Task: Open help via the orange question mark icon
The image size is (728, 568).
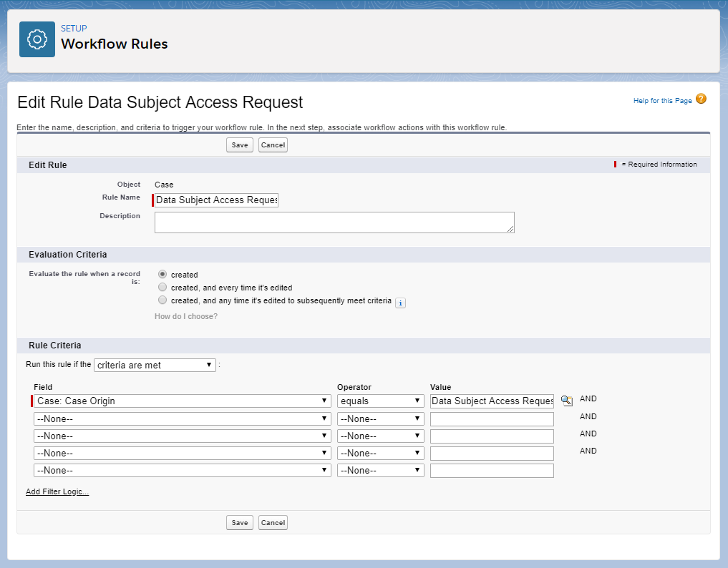Action: click(699, 99)
